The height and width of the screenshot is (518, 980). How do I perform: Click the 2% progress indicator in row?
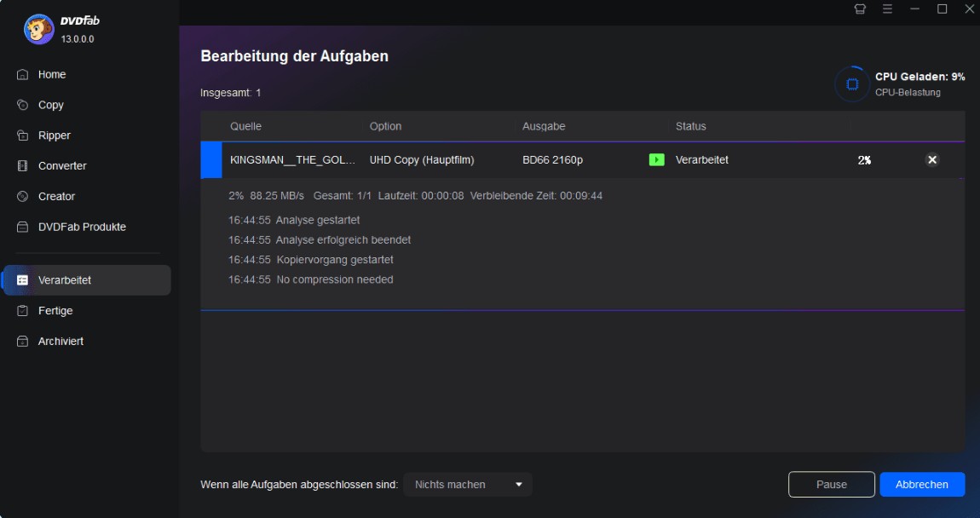pos(864,160)
